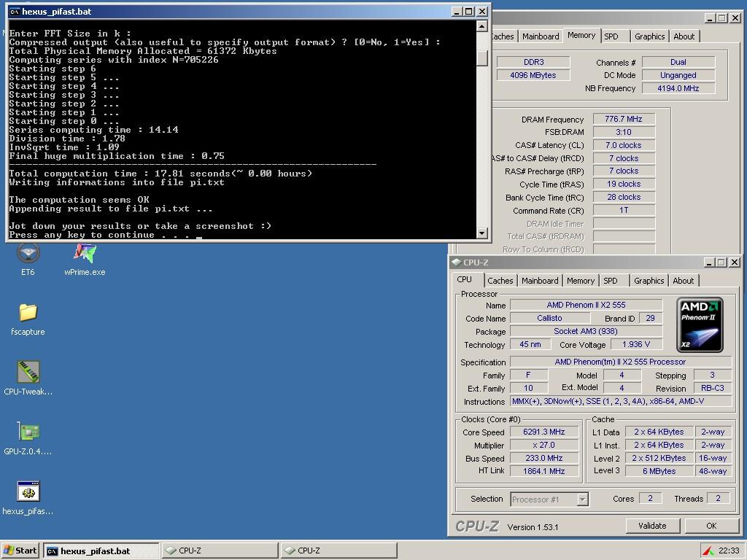Click the cmd window title bar icon
The image size is (747, 560).
(15, 12)
